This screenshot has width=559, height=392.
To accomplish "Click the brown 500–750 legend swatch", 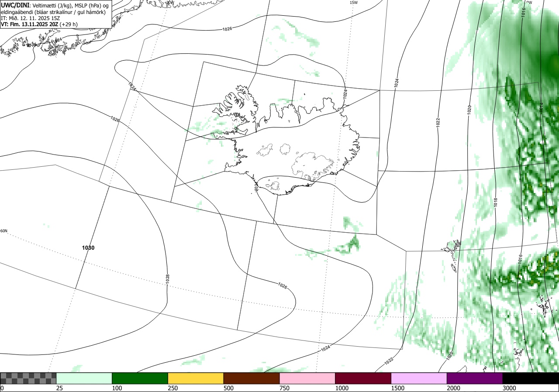I will [252, 378].
